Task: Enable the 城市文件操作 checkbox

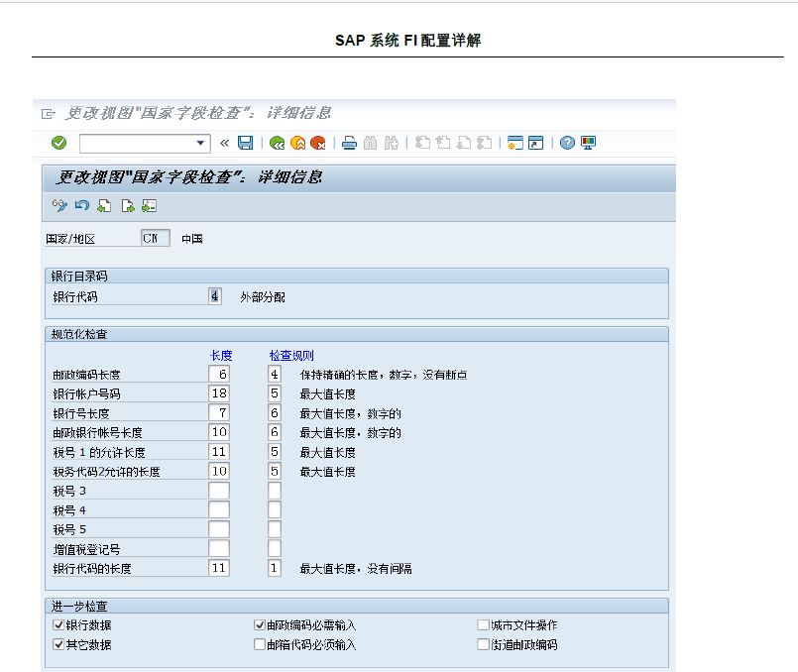Action: 483,624
